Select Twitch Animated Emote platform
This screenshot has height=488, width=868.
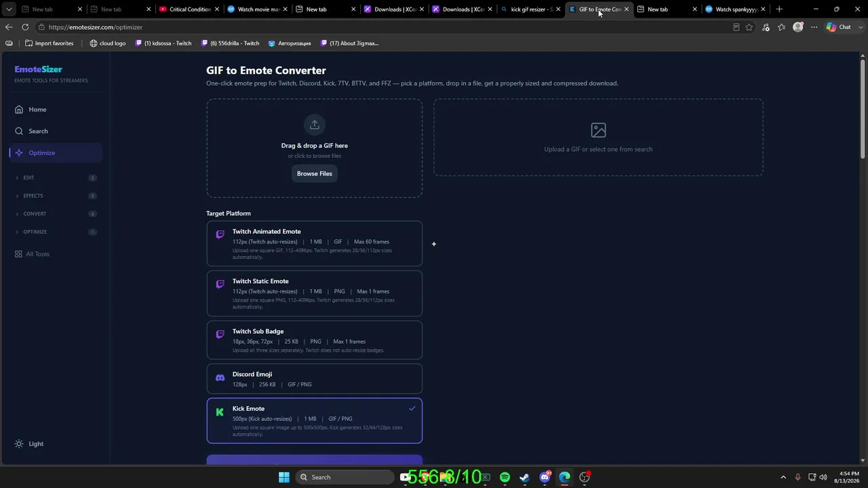click(x=314, y=243)
